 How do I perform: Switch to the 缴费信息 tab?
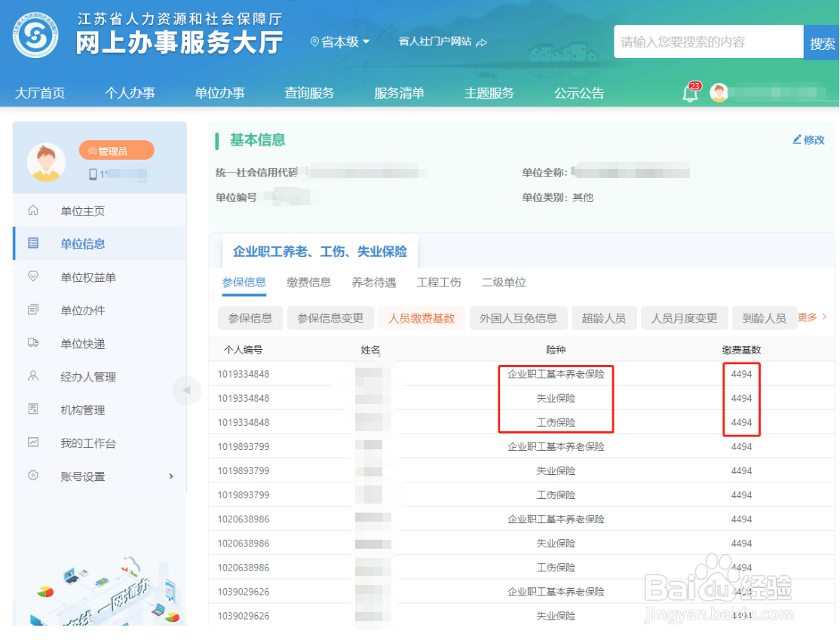pyautogui.click(x=308, y=283)
